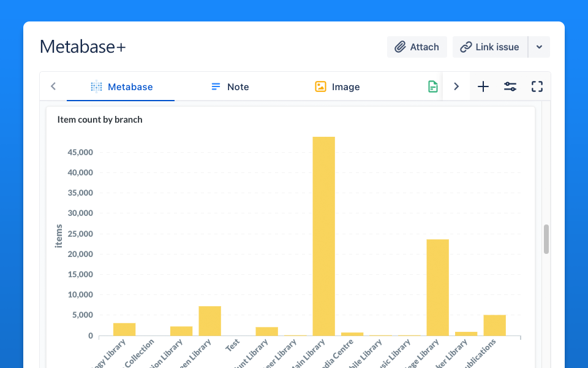
Task: Click the 5,000 axis label
Action: click(83, 315)
